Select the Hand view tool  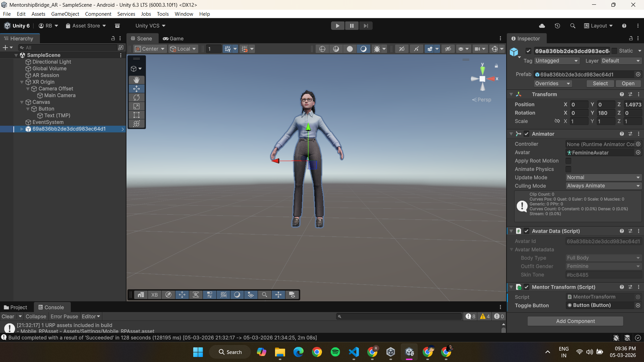click(137, 80)
